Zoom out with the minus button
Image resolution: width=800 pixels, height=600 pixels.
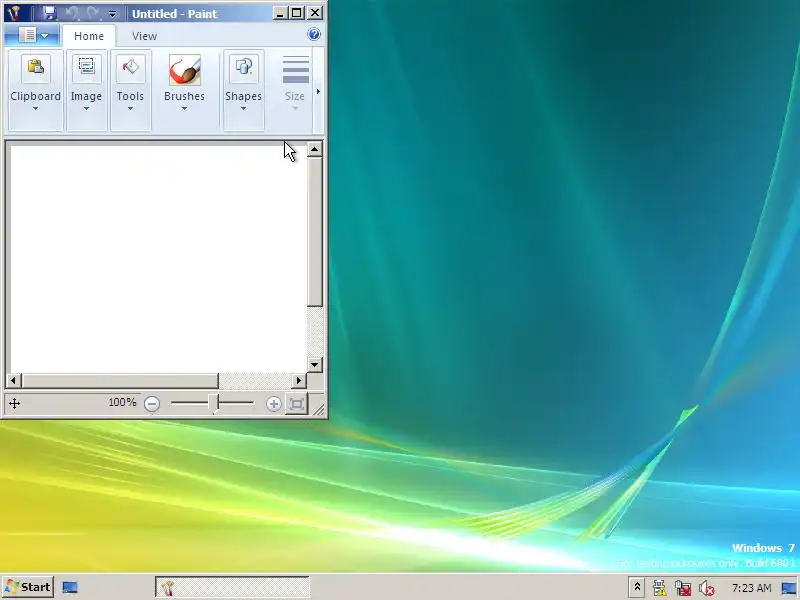click(152, 404)
